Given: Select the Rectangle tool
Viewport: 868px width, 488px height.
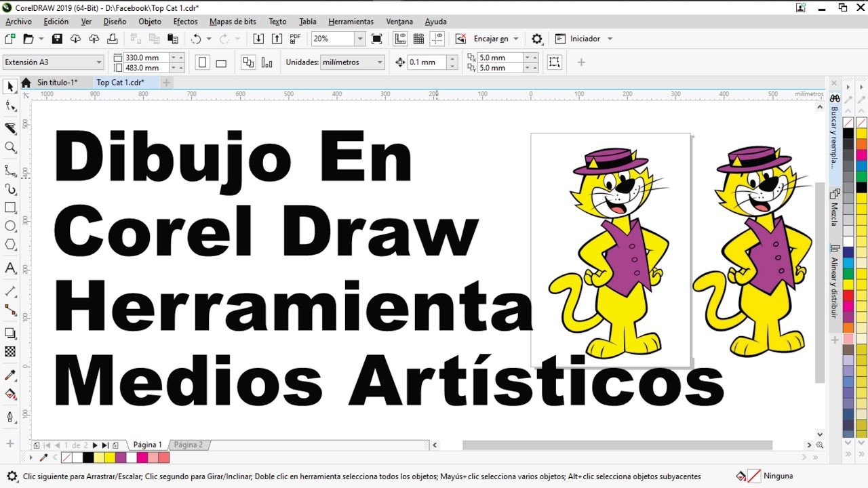Looking at the screenshot, I should pyautogui.click(x=10, y=207).
